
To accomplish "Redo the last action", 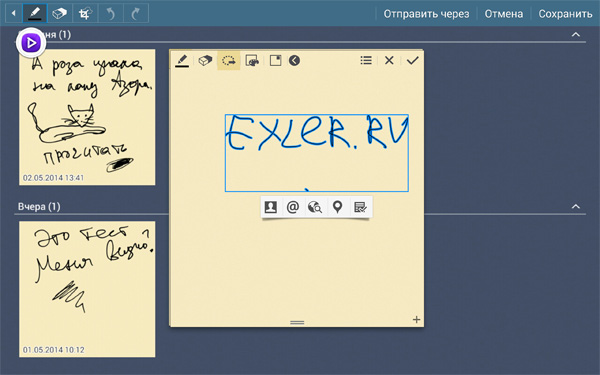I will [x=136, y=13].
